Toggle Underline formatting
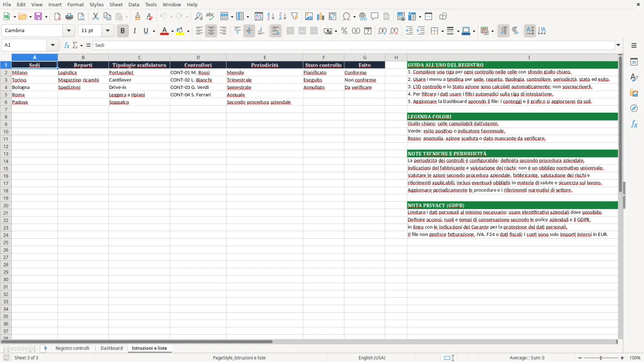 click(x=145, y=31)
